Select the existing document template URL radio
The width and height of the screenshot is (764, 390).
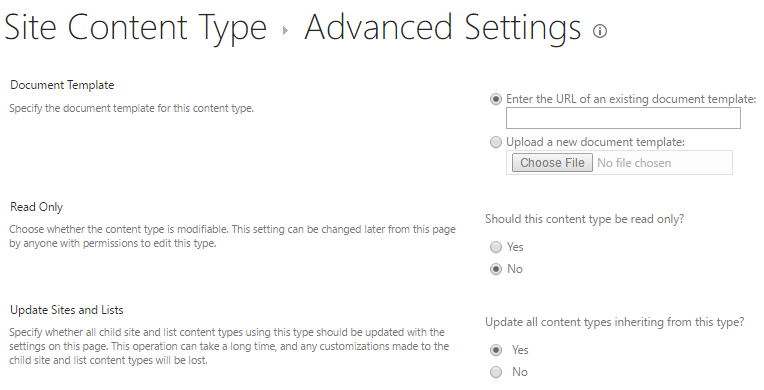(496, 99)
